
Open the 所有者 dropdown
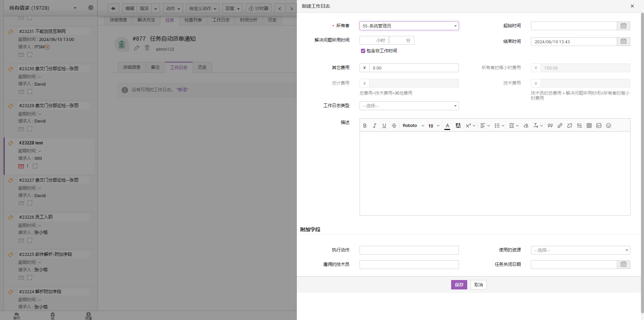pyautogui.click(x=409, y=26)
